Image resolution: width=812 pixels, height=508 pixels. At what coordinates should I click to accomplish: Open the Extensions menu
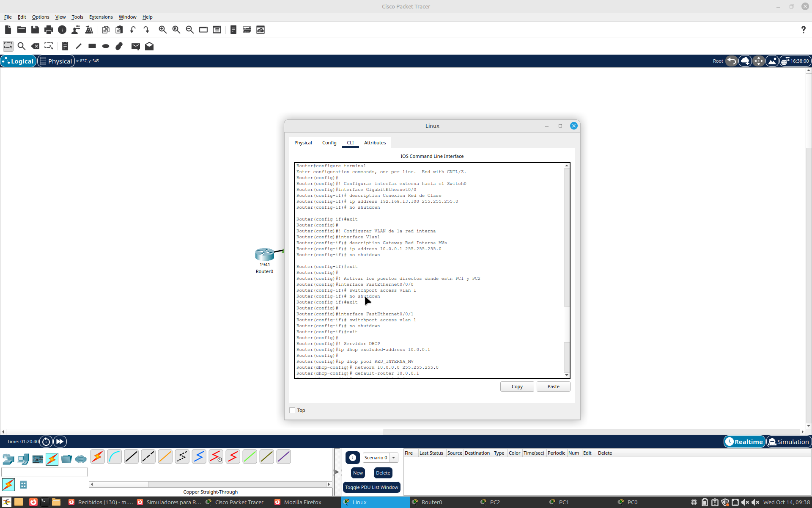[x=101, y=17]
